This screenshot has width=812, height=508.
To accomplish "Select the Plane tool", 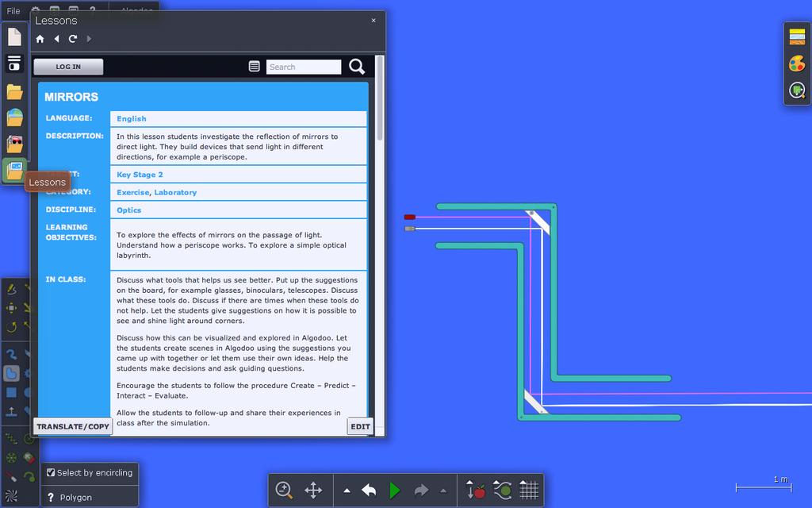I will (11, 412).
